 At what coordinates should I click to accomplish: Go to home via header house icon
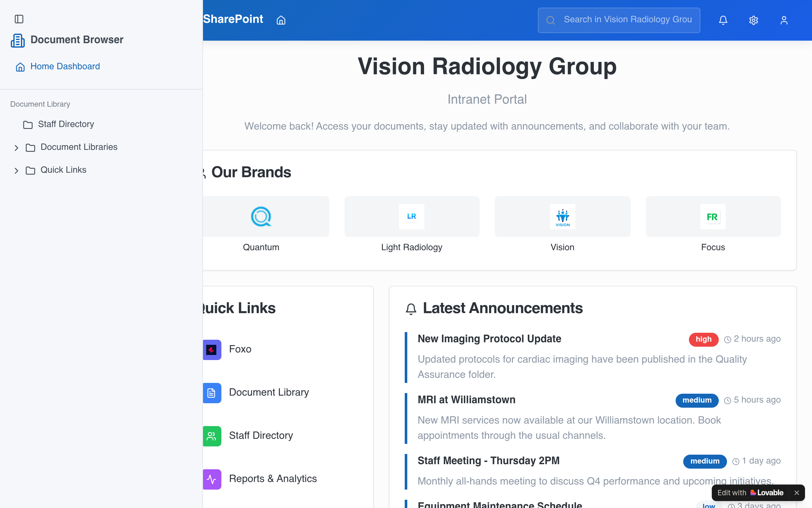click(x=281, y=20)
